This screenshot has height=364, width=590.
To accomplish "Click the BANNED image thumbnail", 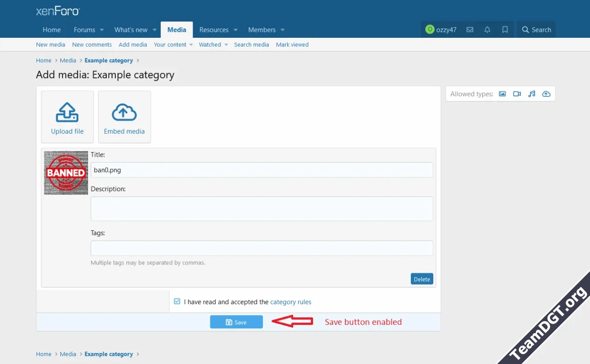I will pos(65,172).
